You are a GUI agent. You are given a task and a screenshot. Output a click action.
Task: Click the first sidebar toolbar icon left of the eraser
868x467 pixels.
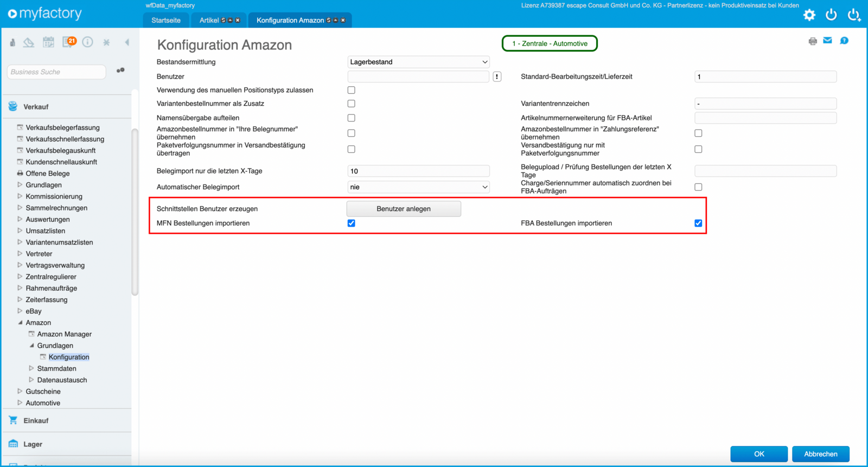tap(12, 42)
